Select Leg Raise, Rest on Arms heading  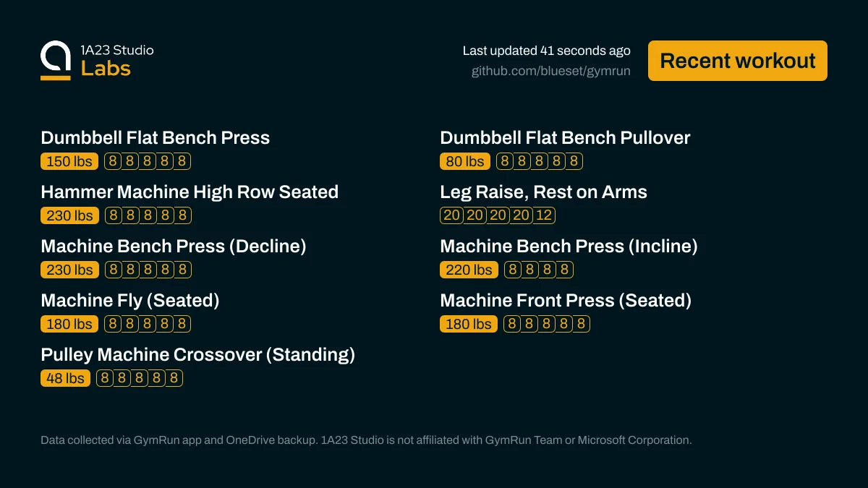coord(543,192)
